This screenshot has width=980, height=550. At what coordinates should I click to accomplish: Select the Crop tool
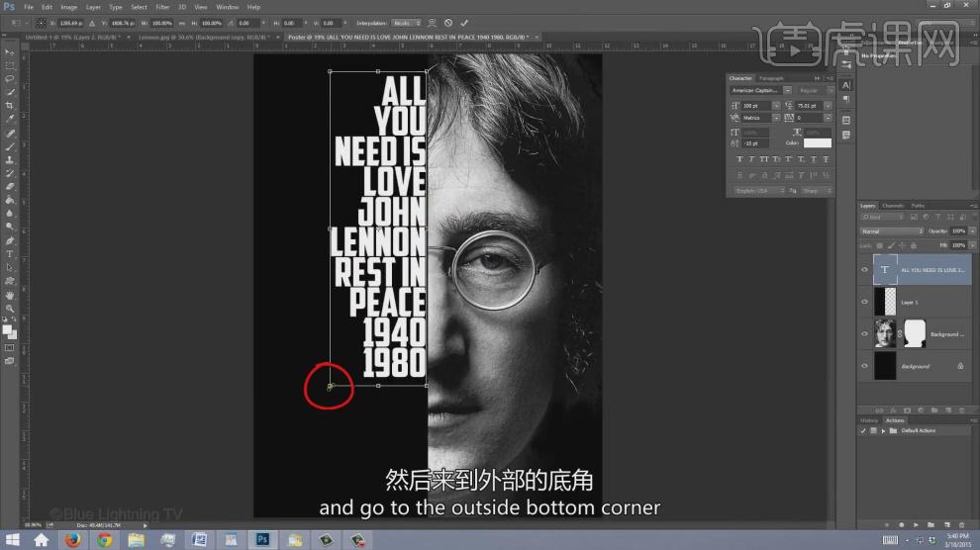point(9,105)
